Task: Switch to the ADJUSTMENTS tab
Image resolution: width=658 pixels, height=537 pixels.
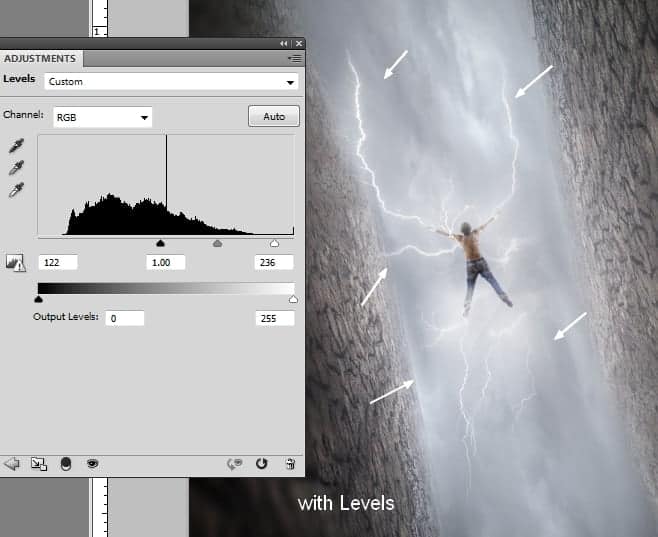Action: point(41,58)
